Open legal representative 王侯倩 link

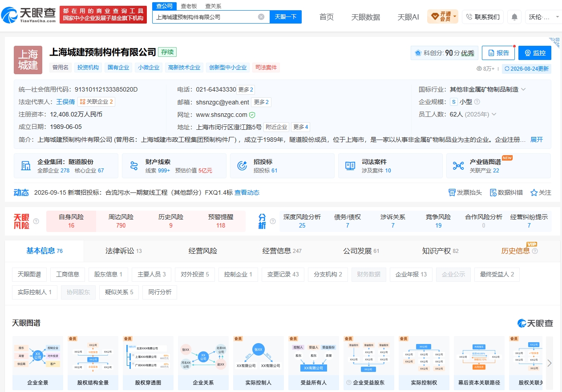(65, 102)
